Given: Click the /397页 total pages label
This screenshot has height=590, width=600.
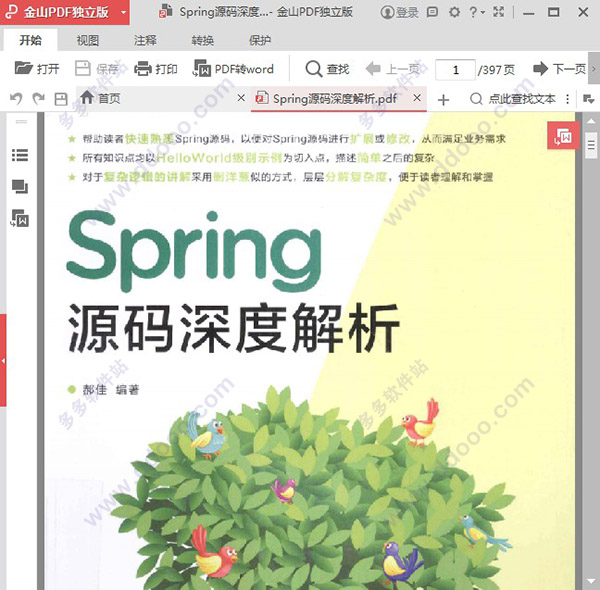Looking at the screenshot, I should click(x=496, y=70).
